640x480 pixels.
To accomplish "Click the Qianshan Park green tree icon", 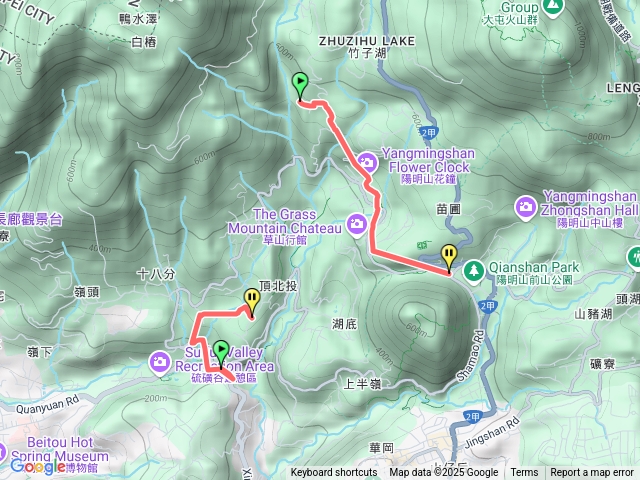I will tap(473, 270).
